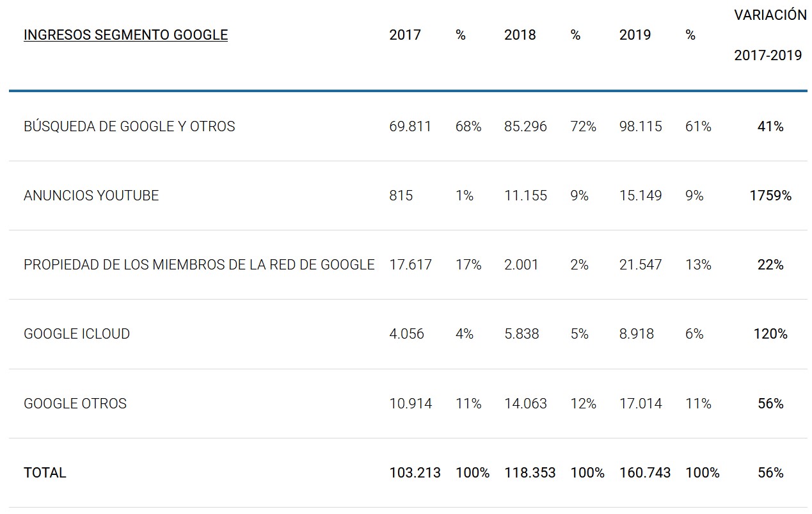
Task: Click the 41% variation value
Action: pos(770,127)
